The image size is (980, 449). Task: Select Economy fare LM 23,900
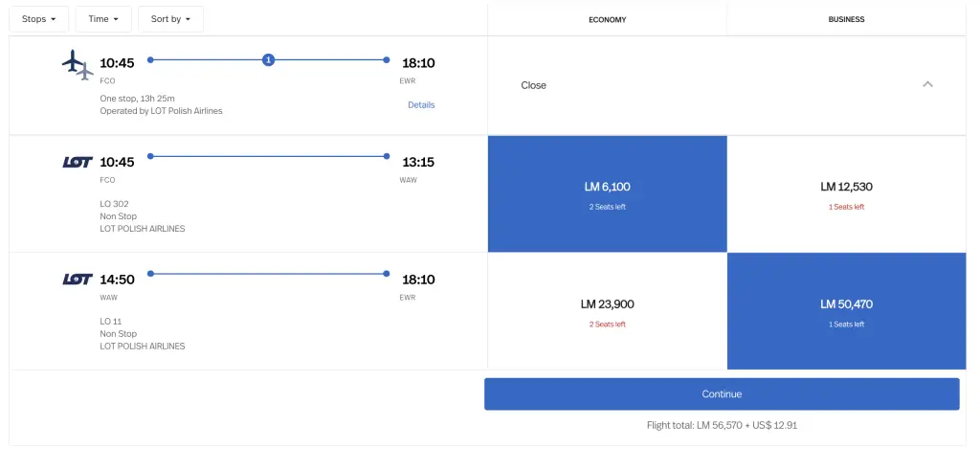(607, 311)
